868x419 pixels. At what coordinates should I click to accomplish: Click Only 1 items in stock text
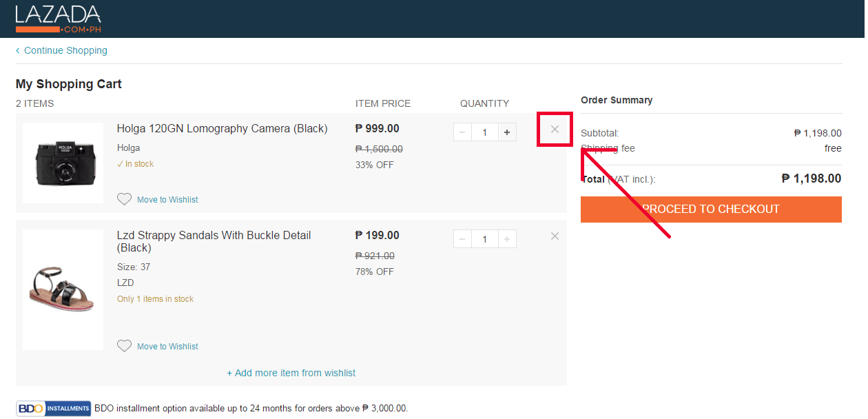coord(155,299)
